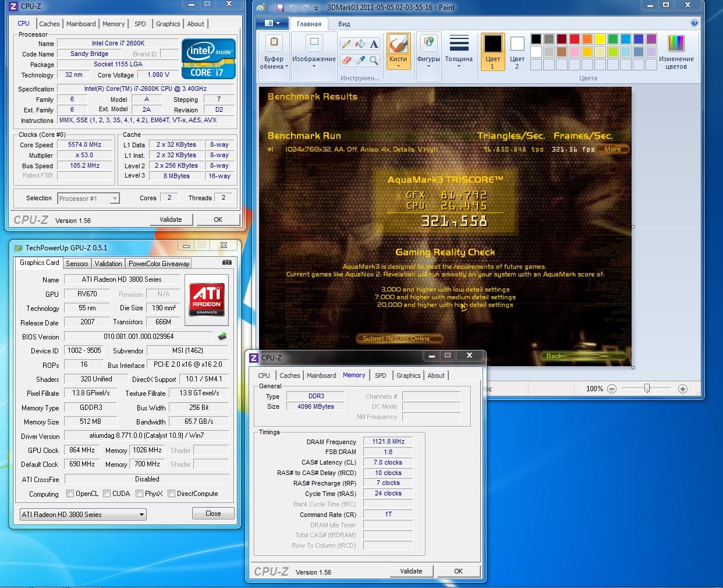Image resolution: width=723 pixels, height=588 pixels.
Task: Switch to Sensors tab in GPU-Z
Action: coord(77,264)
